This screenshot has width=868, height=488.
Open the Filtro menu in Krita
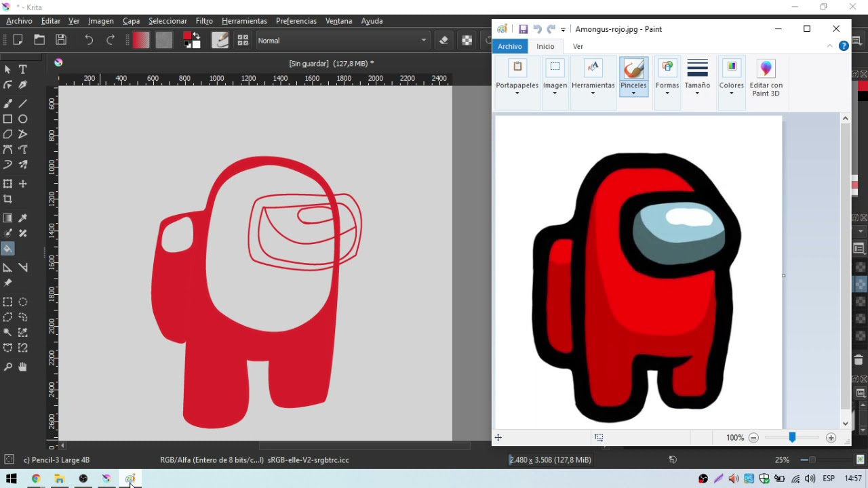tap(204, 21)
